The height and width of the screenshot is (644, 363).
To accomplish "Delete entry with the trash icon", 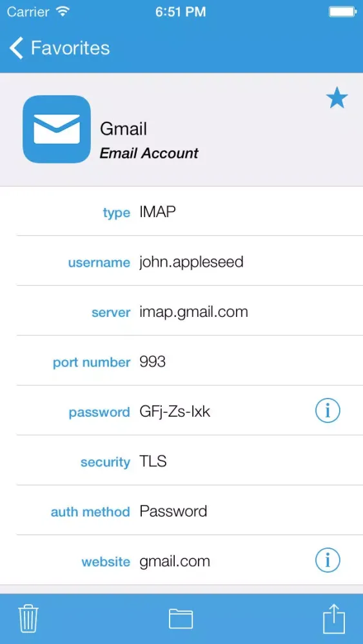I will [x=28, y=618].
